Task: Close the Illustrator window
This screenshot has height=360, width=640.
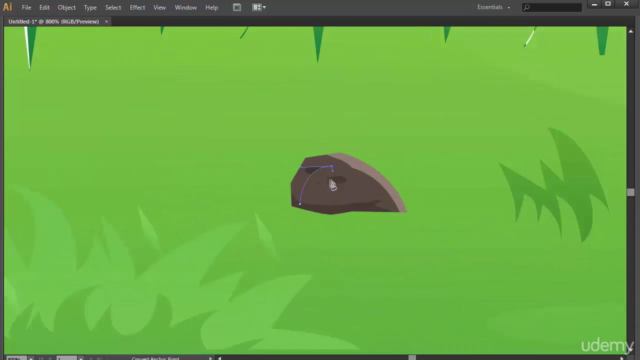Action: pos(626,4)
